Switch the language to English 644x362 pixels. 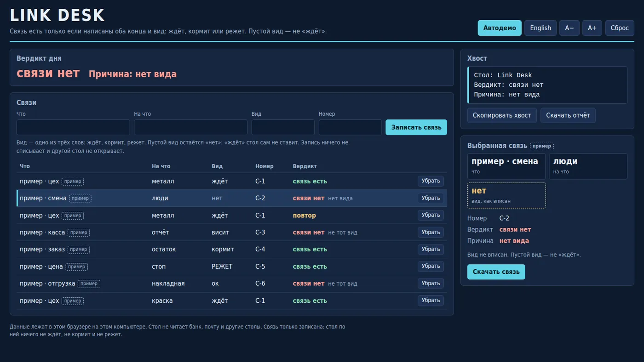click(540, 28)
